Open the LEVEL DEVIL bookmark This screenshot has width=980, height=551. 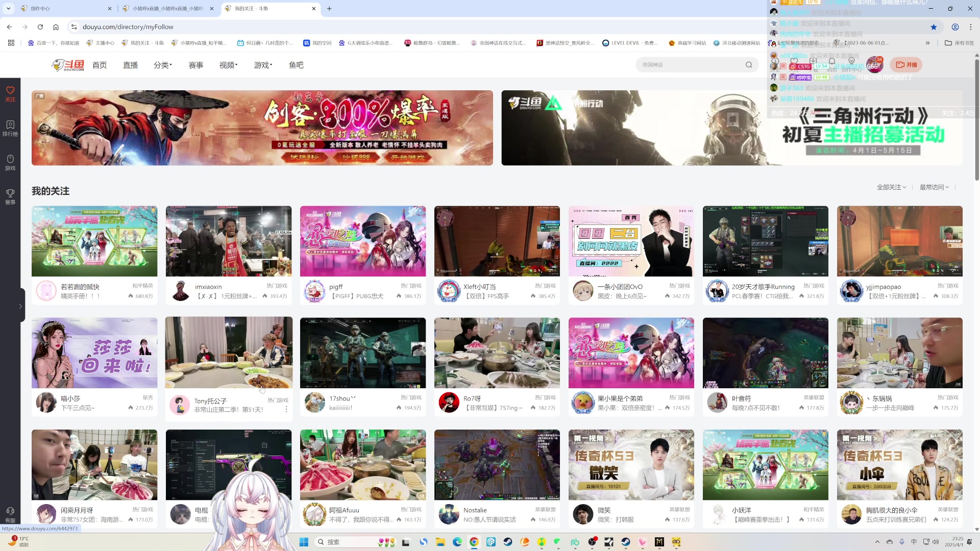(x=630, y=43)
